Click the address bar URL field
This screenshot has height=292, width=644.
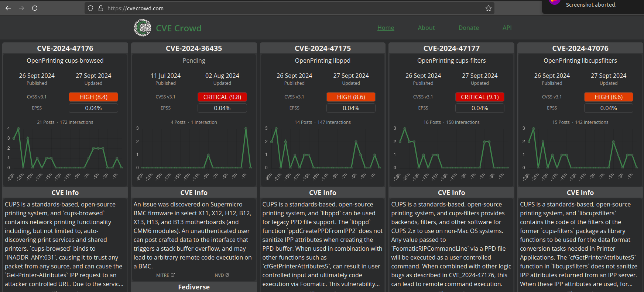pyautogui.click(x=290, y=8)
